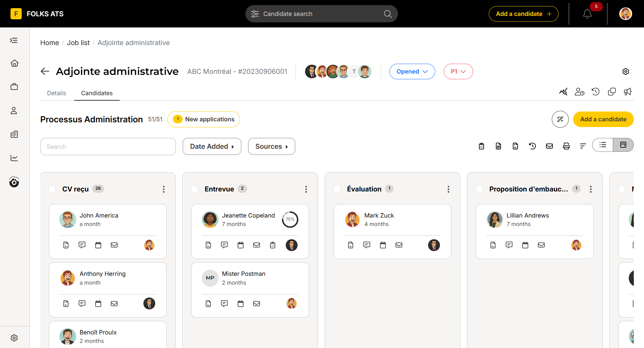Focus the candidates Search field

108,146
